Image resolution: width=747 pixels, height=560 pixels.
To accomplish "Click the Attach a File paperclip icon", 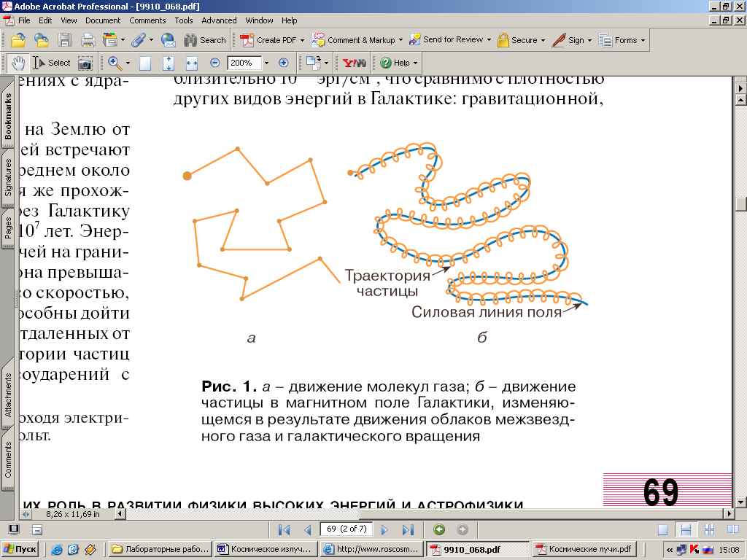I will click(x=138, y=40).
